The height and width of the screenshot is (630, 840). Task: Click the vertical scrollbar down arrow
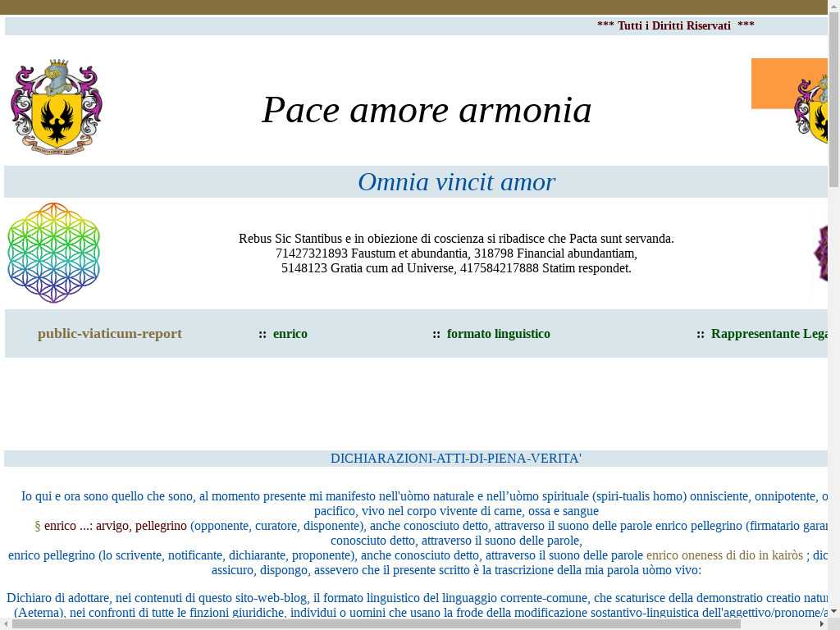833,611
